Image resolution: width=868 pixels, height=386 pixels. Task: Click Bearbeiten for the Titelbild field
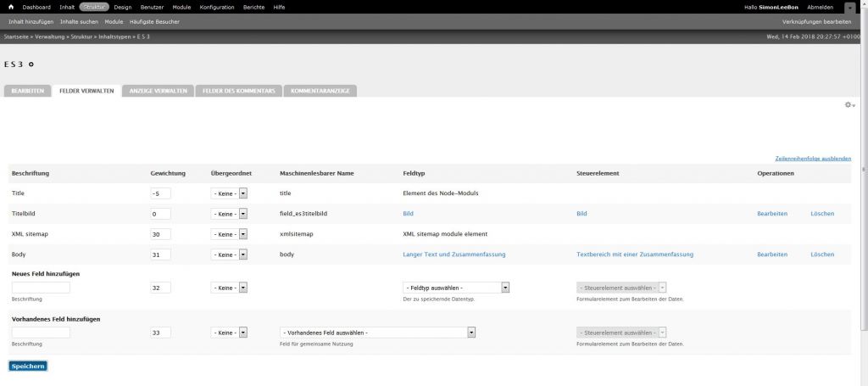(x=771, y=214)
